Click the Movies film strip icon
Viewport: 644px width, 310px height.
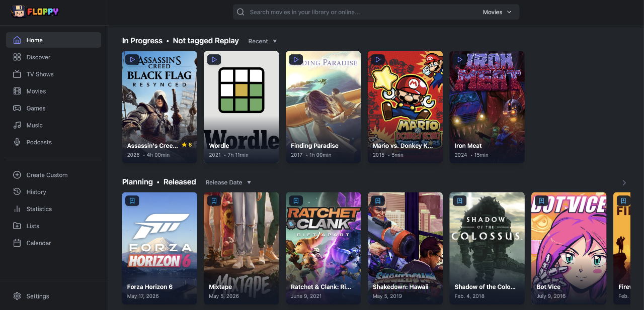tap(17, 91)
